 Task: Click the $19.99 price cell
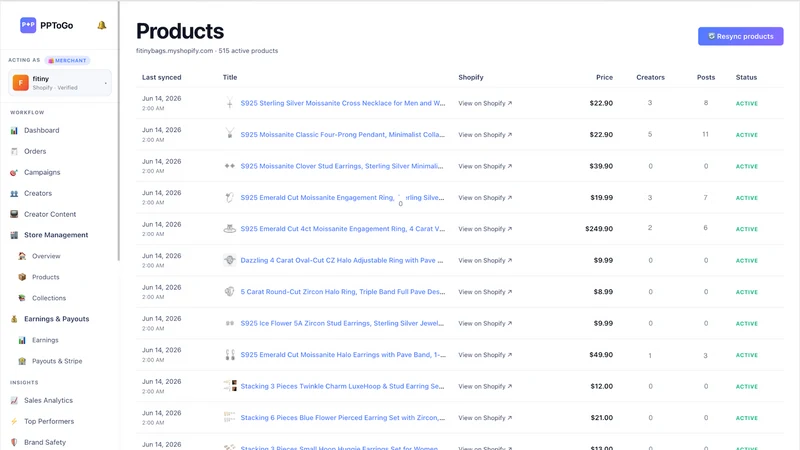click(602, 197)
